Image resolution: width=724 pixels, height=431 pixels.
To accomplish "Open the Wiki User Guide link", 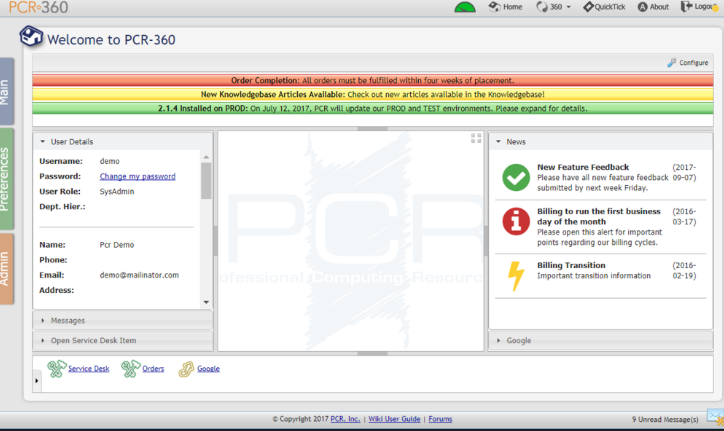I will point(395,419).
